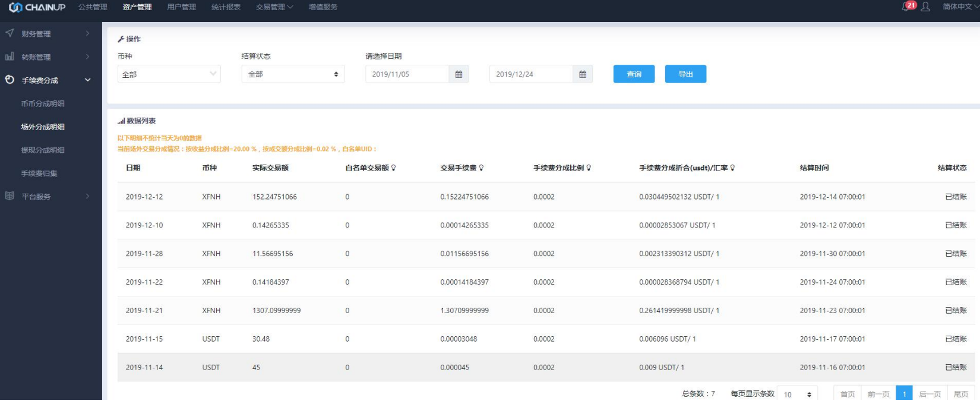Click the 财务管理 sidebar icon
The height and width of the screenshot is (404, 980).
pyautogui.click(x=10, y=33)
